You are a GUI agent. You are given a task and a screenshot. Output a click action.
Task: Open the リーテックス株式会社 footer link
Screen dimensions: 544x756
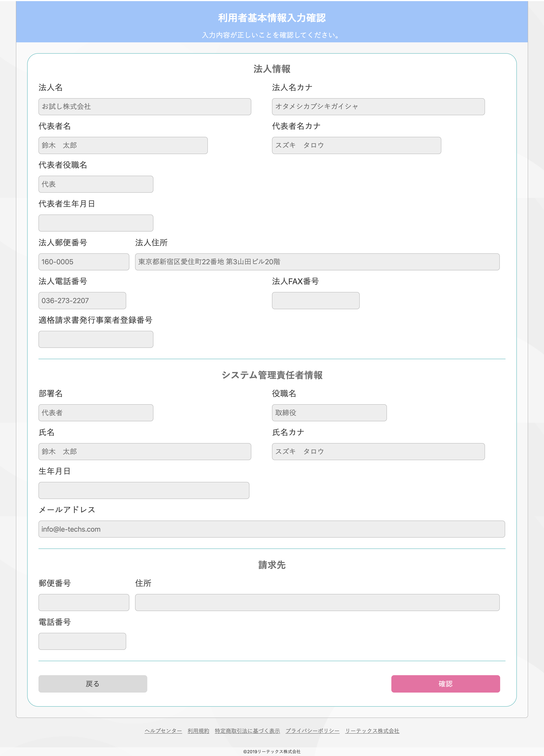(372, 731)
